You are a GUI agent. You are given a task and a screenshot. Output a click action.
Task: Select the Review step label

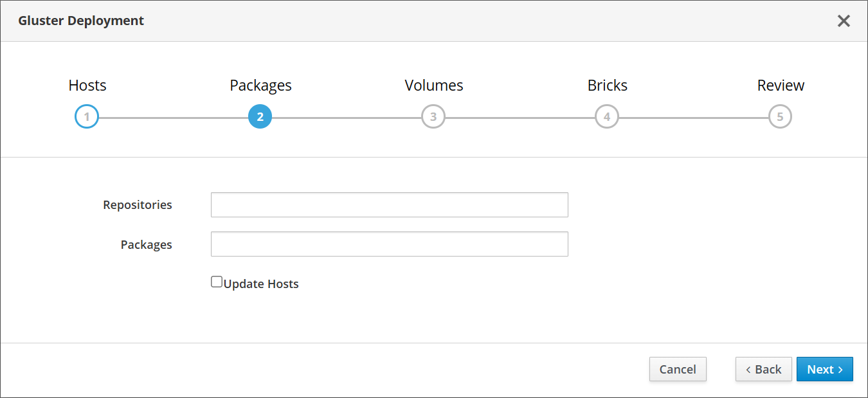click(781, 86)
